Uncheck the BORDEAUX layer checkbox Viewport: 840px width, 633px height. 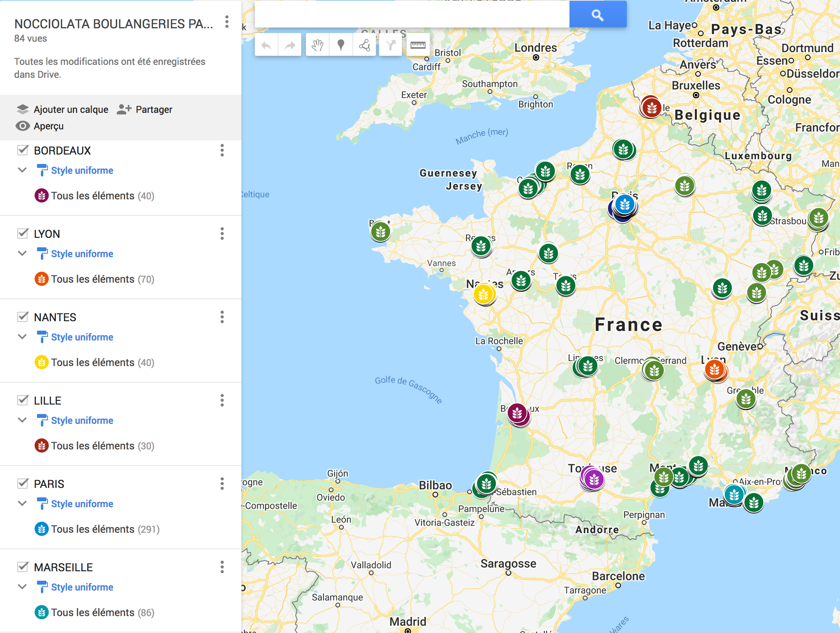(x=23, y=150)
